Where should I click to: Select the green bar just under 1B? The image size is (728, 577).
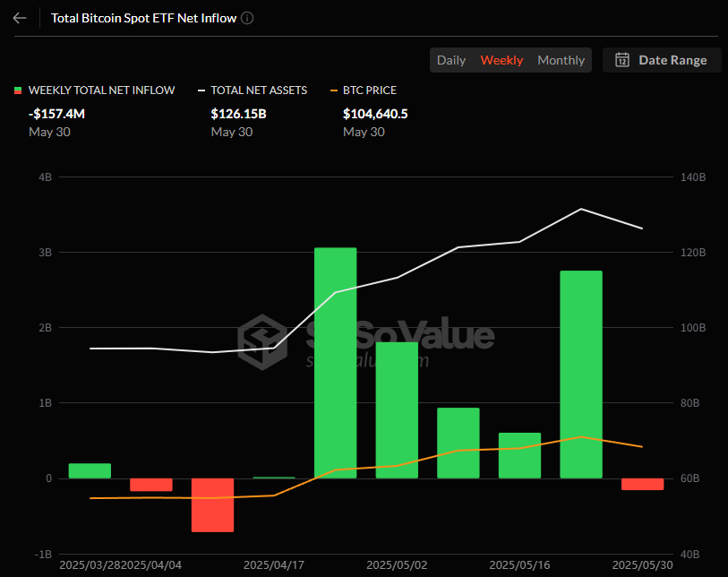point(458,444)
